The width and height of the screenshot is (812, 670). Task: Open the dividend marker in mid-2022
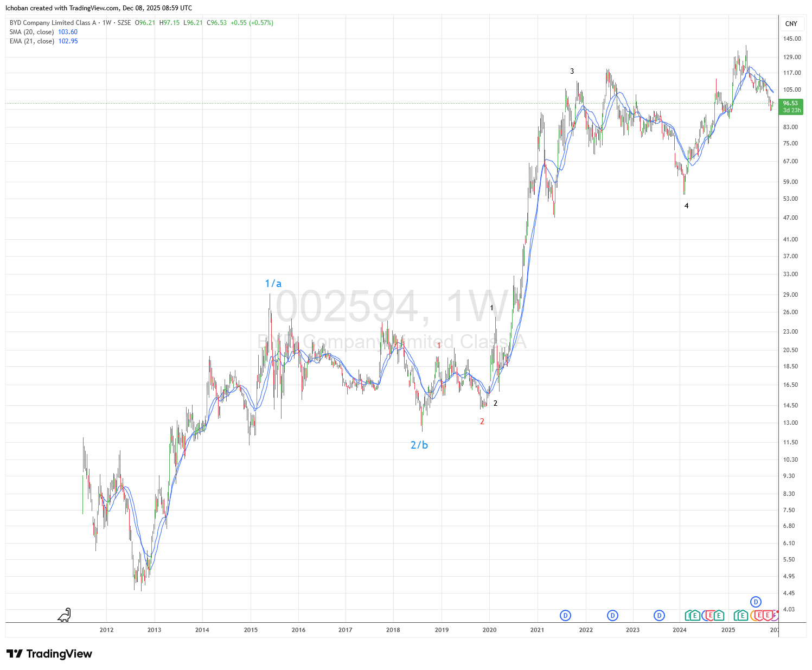pyautogui.click(x=612, y=615)
